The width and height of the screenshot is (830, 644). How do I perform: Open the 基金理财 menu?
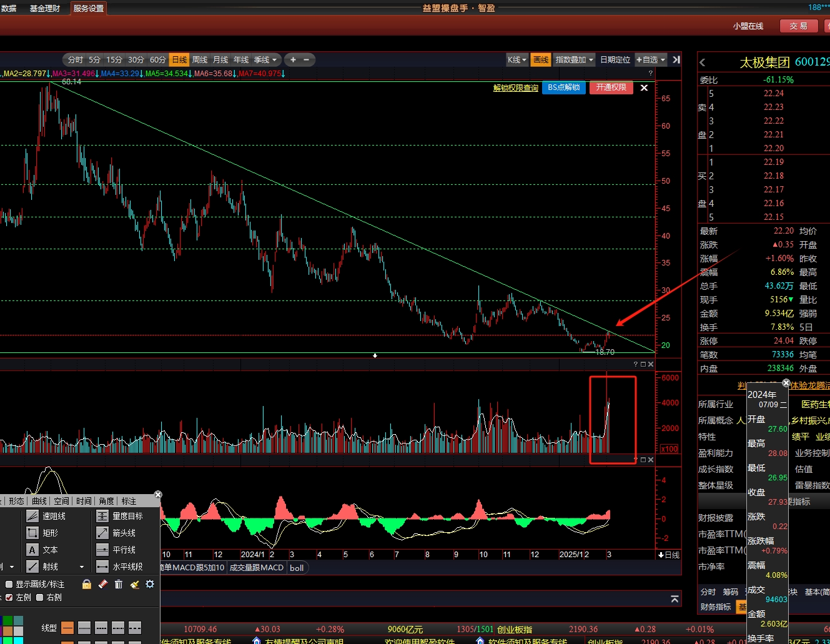[x=45, y=8]
